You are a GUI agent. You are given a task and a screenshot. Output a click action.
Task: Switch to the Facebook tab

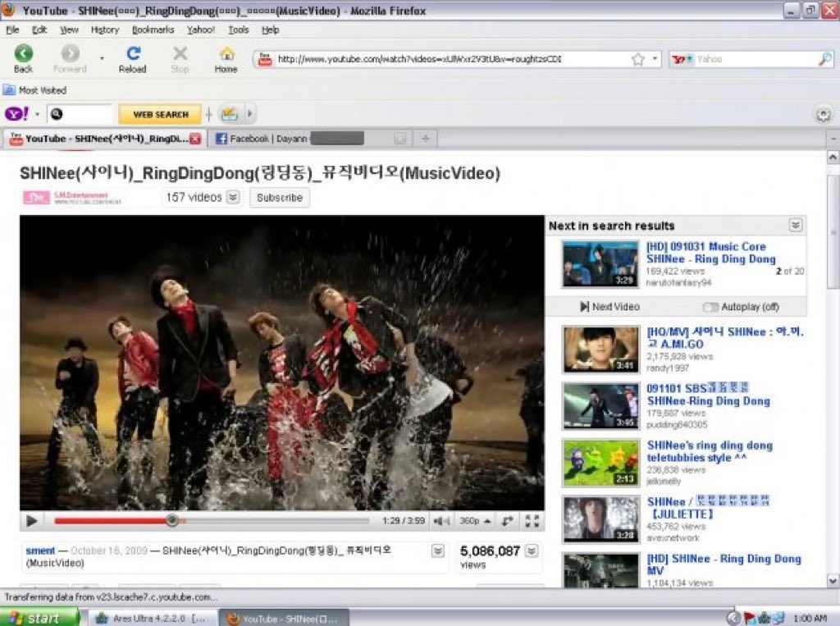click(x=311, y=139)
